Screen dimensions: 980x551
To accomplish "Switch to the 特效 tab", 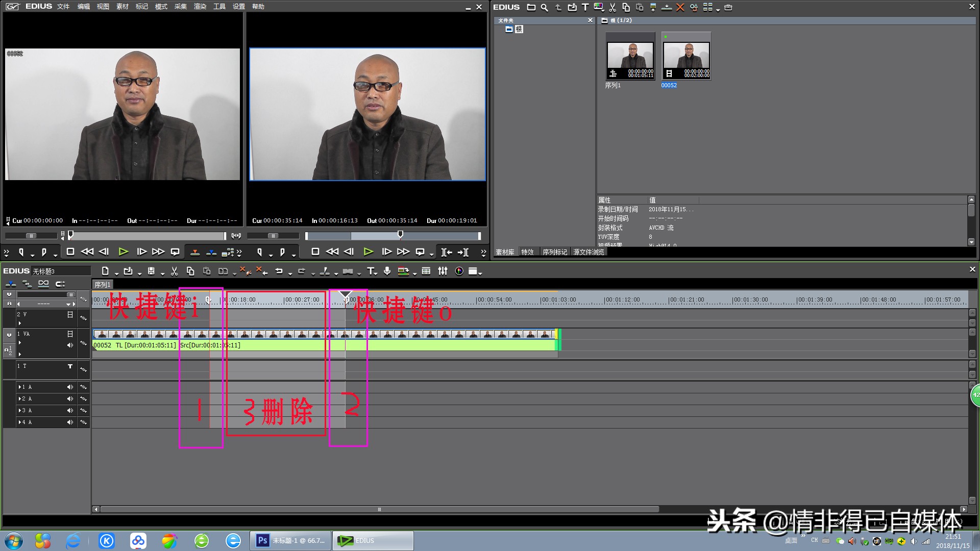I will pos(527,252).
